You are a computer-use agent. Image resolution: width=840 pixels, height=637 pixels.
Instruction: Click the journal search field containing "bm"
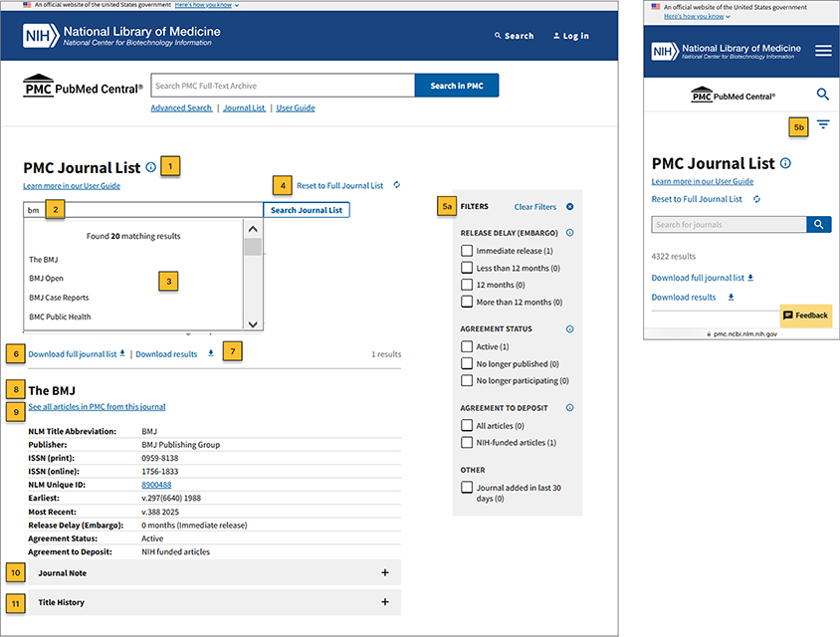pos(143,210)
